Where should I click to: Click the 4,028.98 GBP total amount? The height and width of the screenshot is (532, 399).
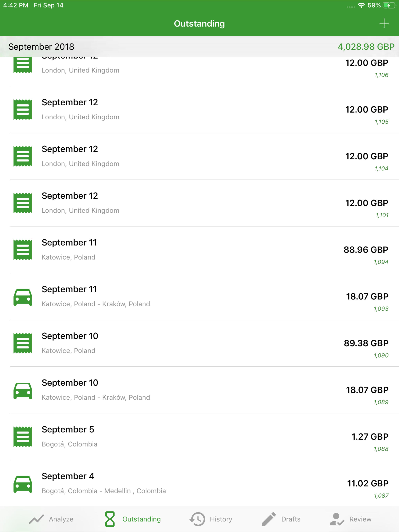[x=366, y=47]
